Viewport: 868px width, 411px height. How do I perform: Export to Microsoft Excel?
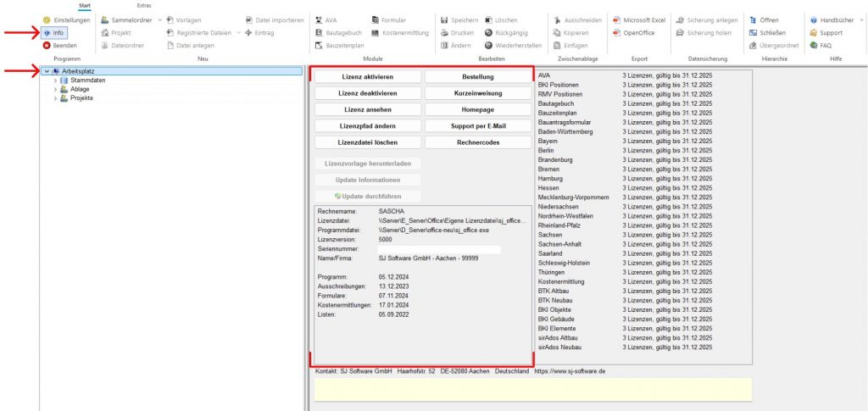point(616,19)
